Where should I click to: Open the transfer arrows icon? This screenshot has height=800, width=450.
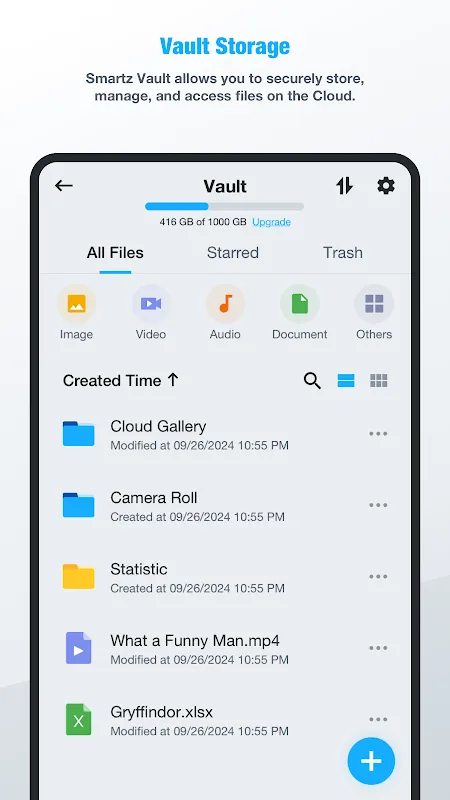coord(344,186)
